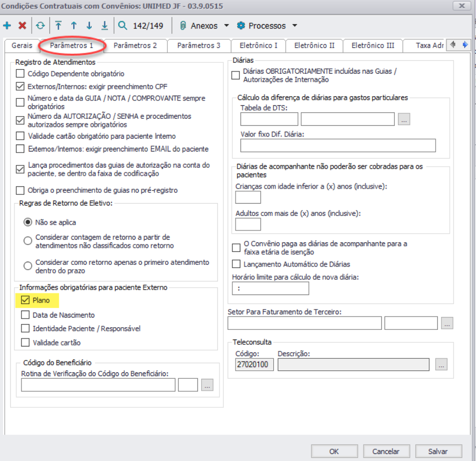
Task: Focus Adultos com mais de anos field
Action: point(248,225)
